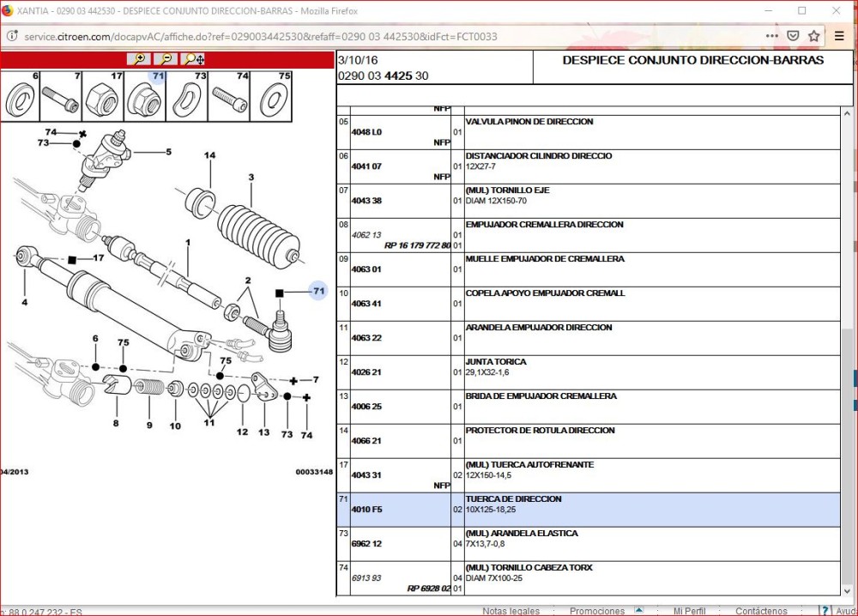
Task: Click callout number 10 in diagram
Action: pos(175,426)
